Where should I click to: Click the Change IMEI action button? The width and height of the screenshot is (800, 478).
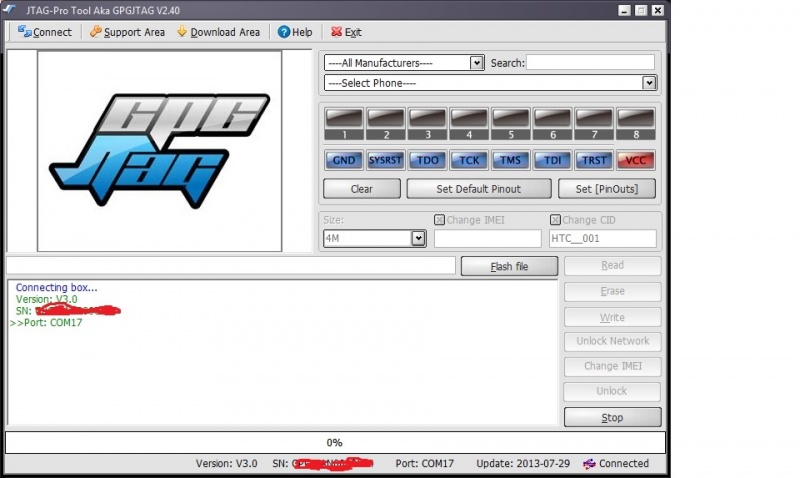coord(612,366)
